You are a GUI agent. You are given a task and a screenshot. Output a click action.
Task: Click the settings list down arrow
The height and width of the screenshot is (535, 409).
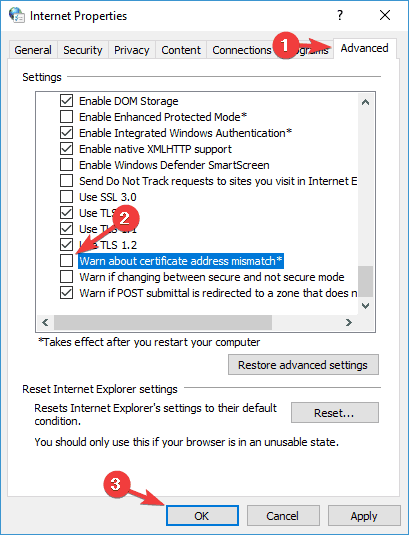point(365,305)
